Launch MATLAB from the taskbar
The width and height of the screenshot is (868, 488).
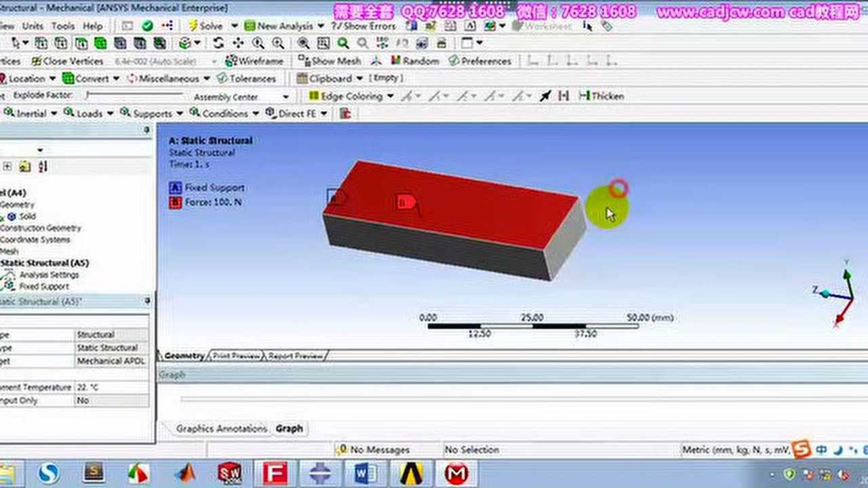[184, 472]
